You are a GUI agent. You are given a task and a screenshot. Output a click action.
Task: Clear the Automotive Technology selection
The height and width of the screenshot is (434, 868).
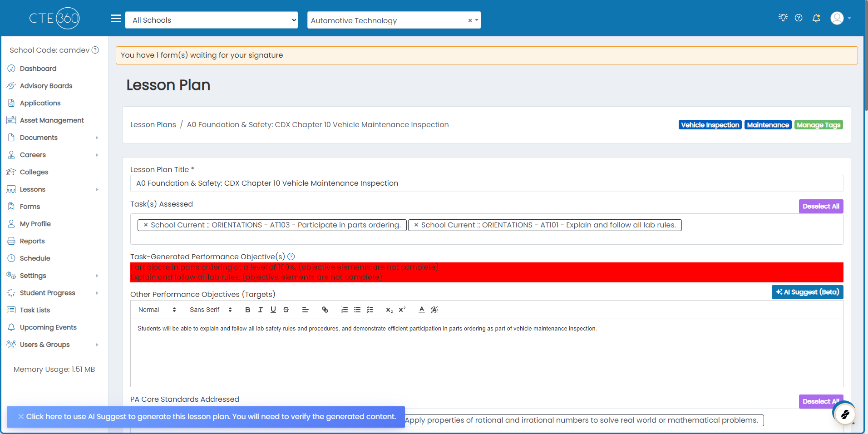click(x=470, y=20)
